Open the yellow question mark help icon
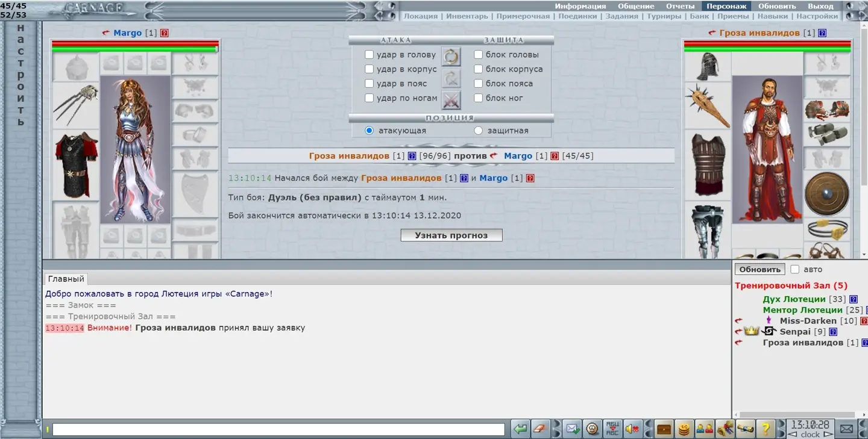868x439 pixels. (765, 429)
